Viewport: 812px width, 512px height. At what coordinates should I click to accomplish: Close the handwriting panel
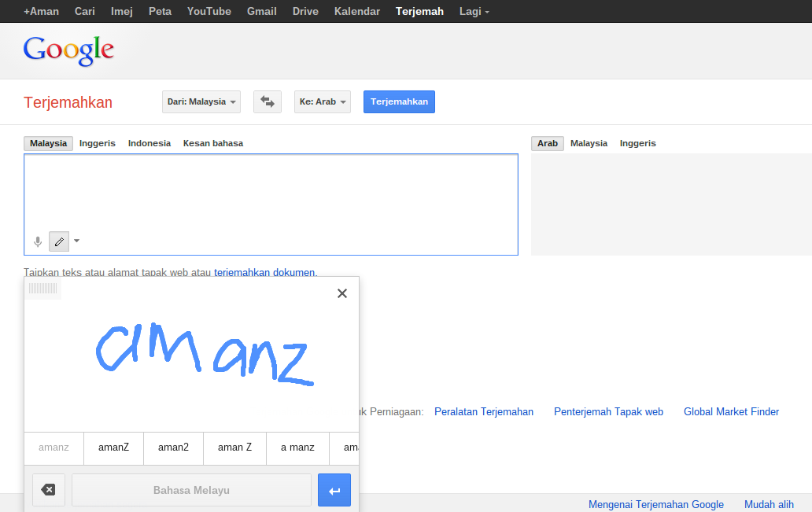(x=342, y=293)
